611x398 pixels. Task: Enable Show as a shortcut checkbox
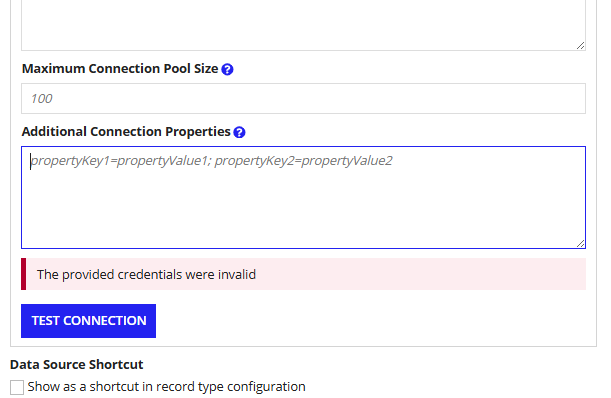click(17, 387)
